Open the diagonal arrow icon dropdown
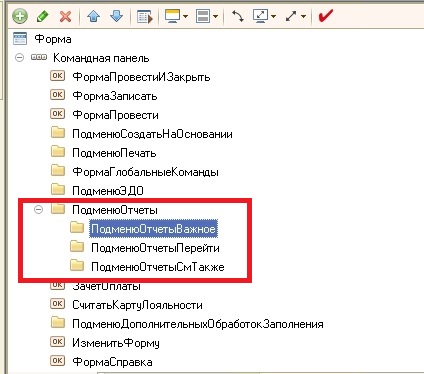Viewport: 424px width, 374px height. pyautogui.click(x=303, y=16)
